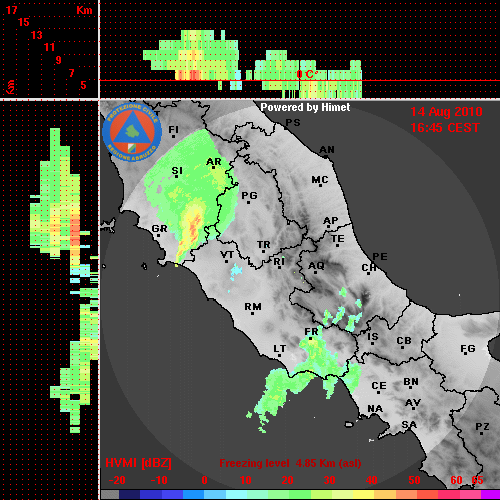Click the Powered by Himet text
500x500 pixels.
pyautogui.click(x=305, y=108)
